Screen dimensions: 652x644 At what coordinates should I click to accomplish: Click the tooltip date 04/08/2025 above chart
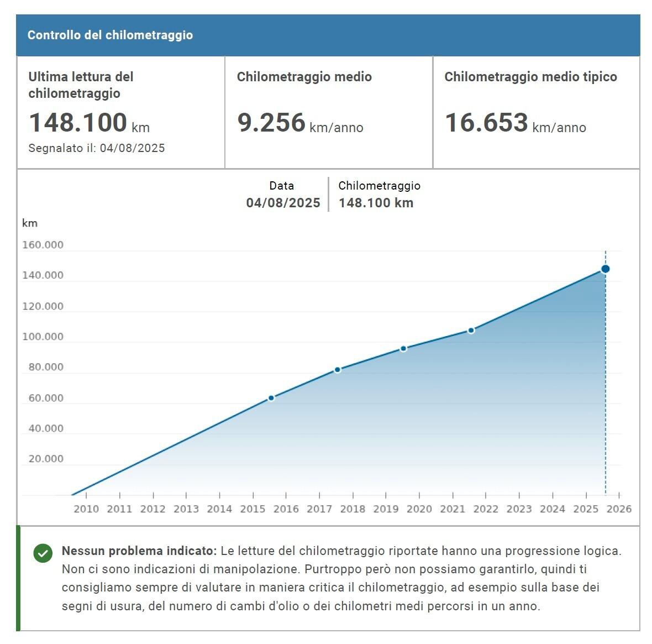(x=283, y=203)
